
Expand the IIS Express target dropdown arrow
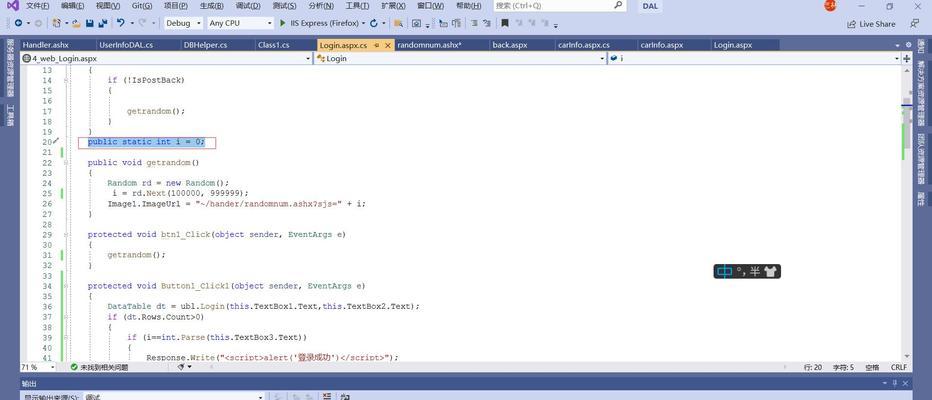pyautogui.click(x=364, y=23)
